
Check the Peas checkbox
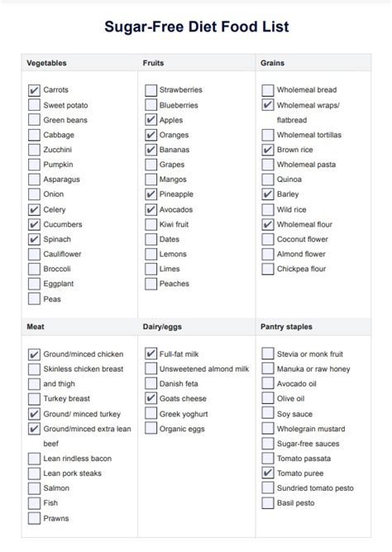pos(34,299)
